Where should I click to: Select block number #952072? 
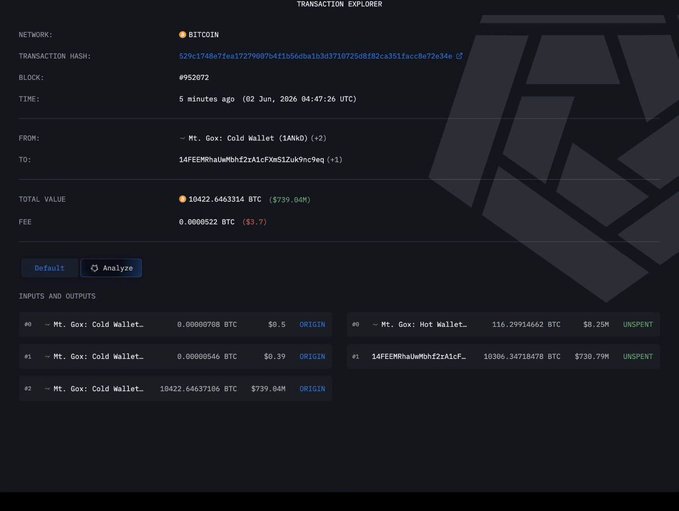(x=194, y=78)
